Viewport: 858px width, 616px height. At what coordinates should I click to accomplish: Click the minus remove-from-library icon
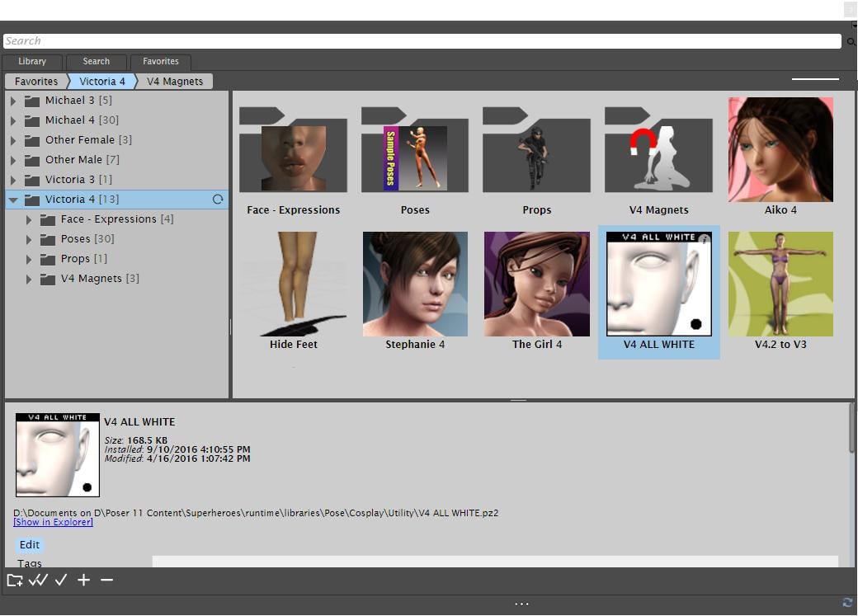pos(106,580)
